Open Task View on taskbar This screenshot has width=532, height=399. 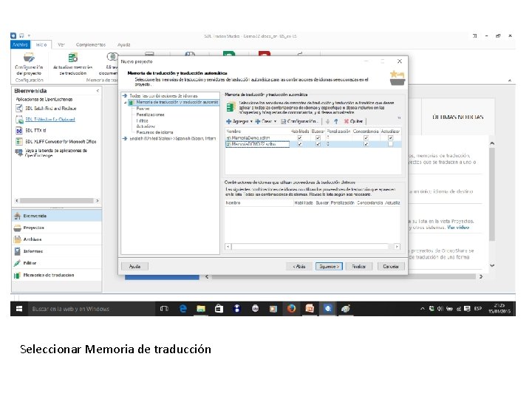click(164, 309)
